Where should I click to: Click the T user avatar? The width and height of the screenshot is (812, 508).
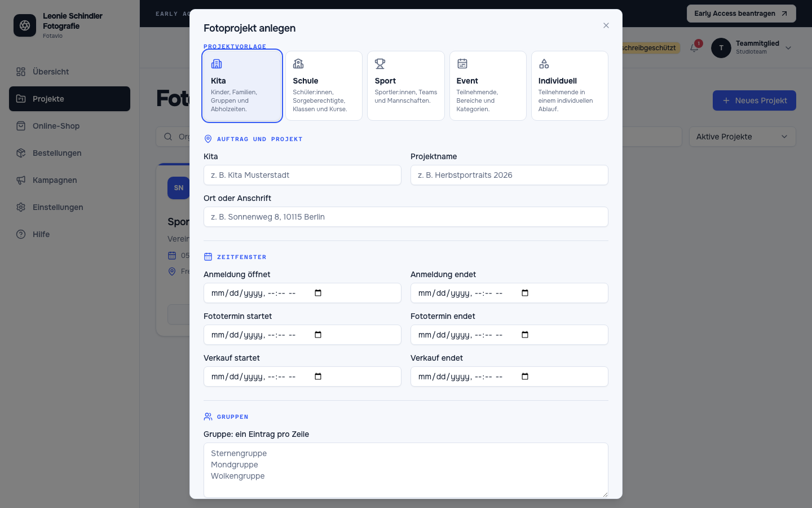coord(721,48)
